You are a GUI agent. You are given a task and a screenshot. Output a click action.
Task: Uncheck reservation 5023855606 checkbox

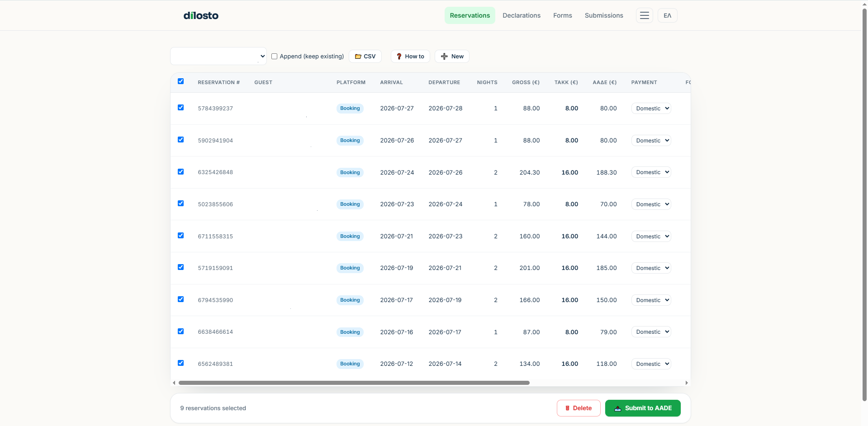pyautogui.click(x=180, y=204)
